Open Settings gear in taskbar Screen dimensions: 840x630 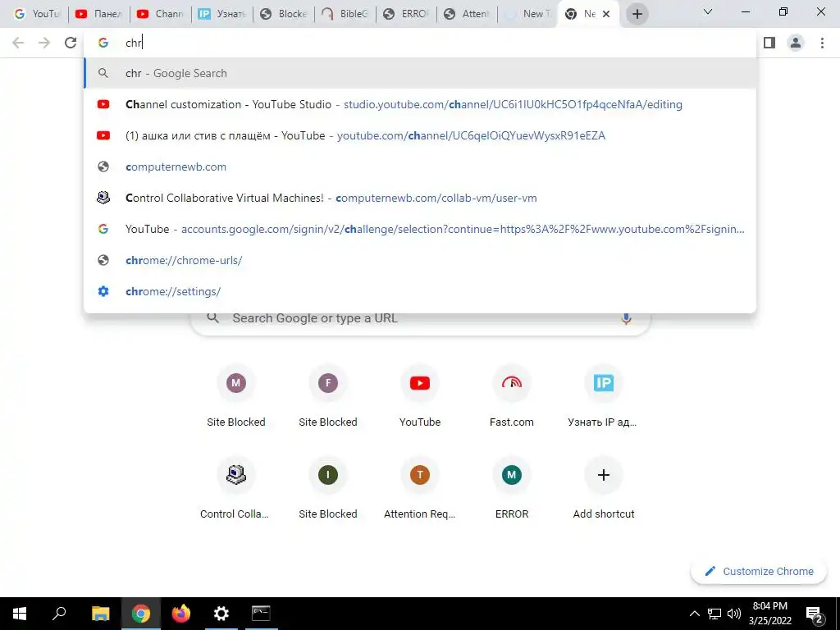[221, 614]
